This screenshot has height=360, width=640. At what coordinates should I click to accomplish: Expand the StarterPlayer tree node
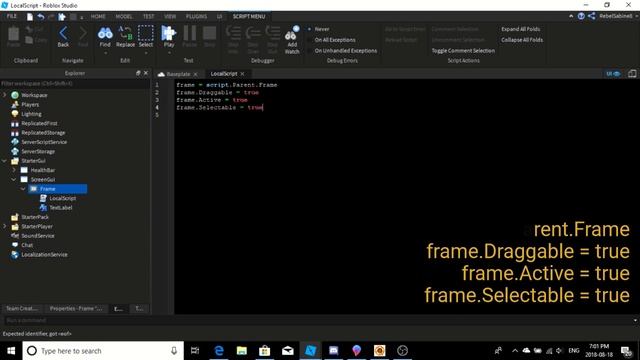point(5,227)
